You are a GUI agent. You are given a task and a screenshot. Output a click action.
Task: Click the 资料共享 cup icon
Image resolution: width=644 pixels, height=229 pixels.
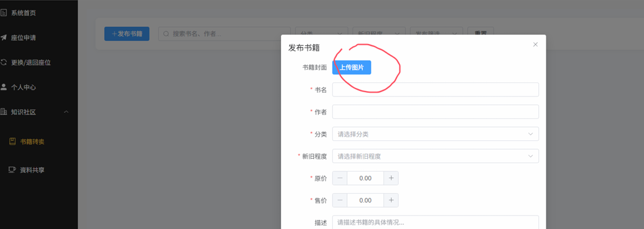point(13,169)
